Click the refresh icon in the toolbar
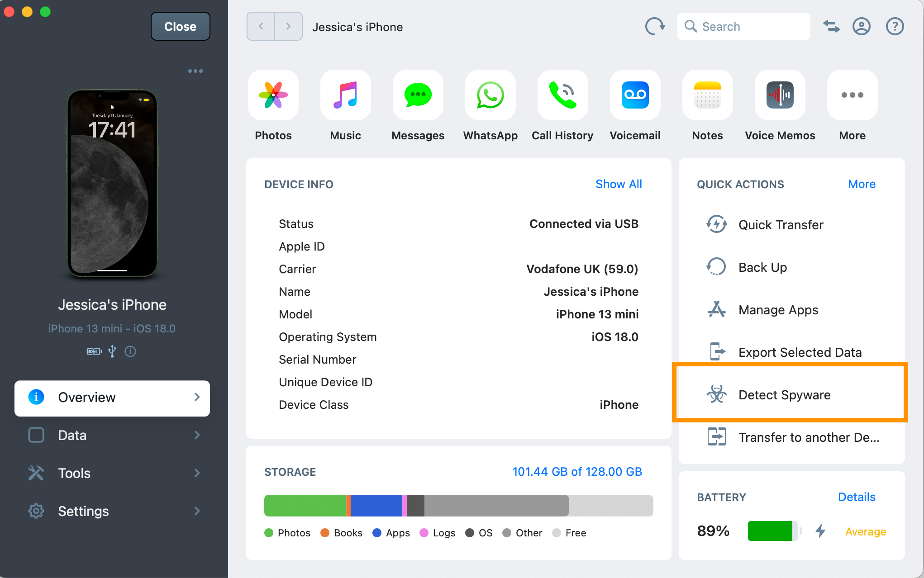 click(x=654, y=27)
